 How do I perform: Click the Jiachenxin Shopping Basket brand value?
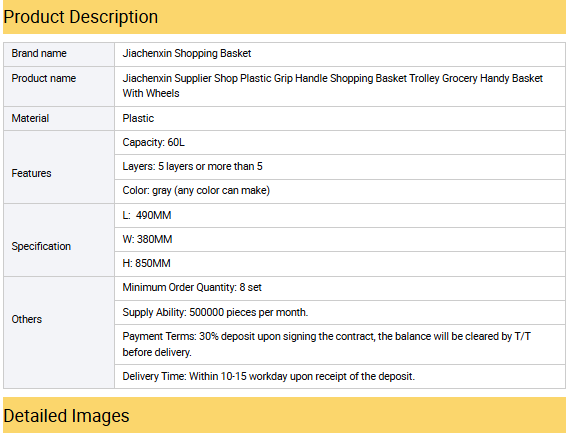[x=187, y=54]
